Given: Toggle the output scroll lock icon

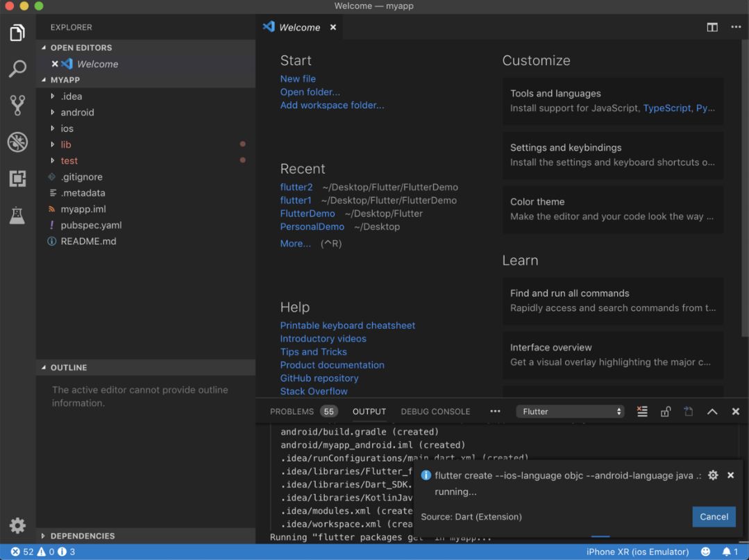Looking at the screenshot, I should [x=666, y=411].
